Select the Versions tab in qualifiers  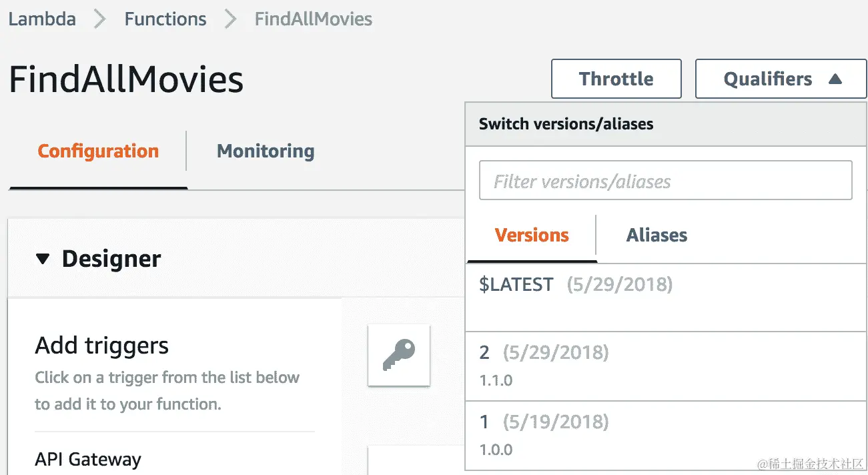[532, 235]
